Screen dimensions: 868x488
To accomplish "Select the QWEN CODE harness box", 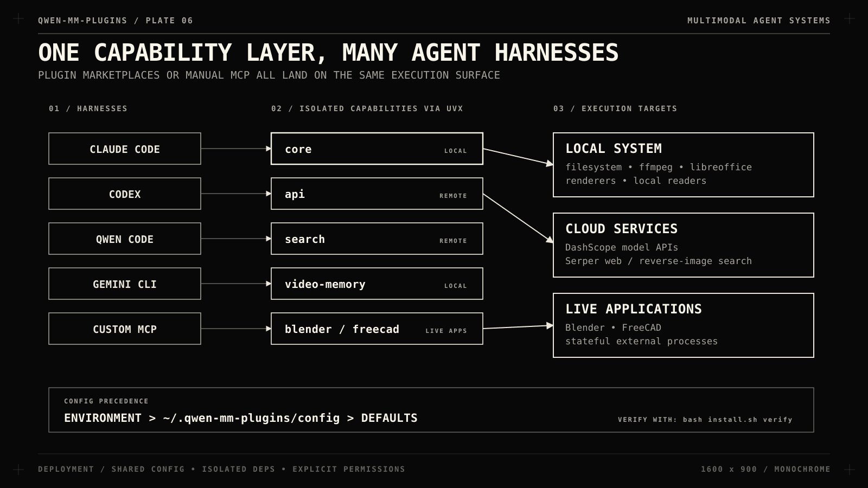I will point(125,239).
